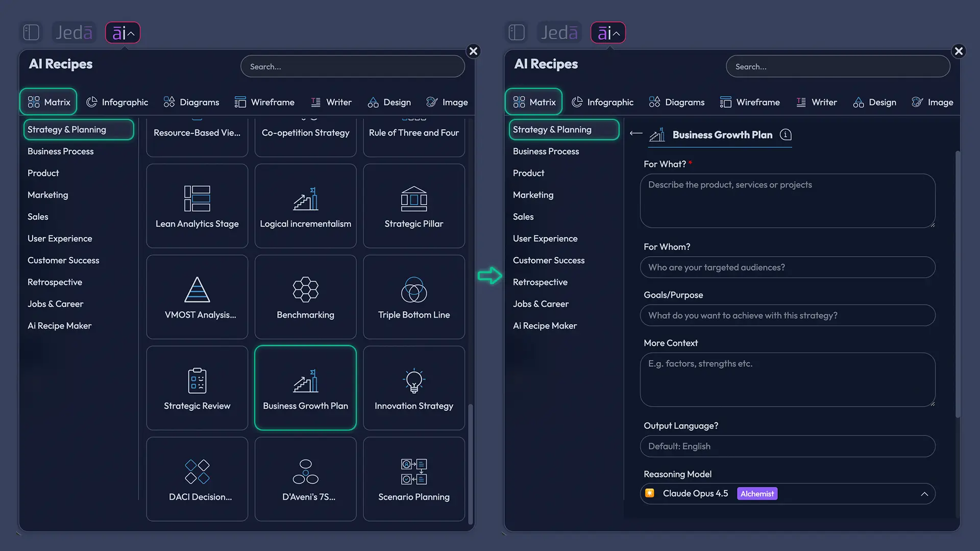The width and height of the screenshot is (980, 551).
Task: Open the Logical incrementalism recipe card
Action: coord(305,206)
